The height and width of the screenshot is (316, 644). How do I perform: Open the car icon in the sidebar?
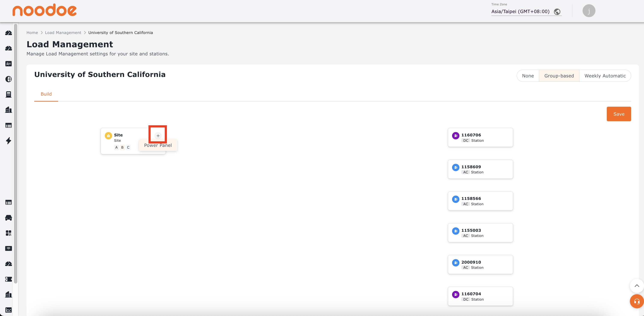pos(9,218)
